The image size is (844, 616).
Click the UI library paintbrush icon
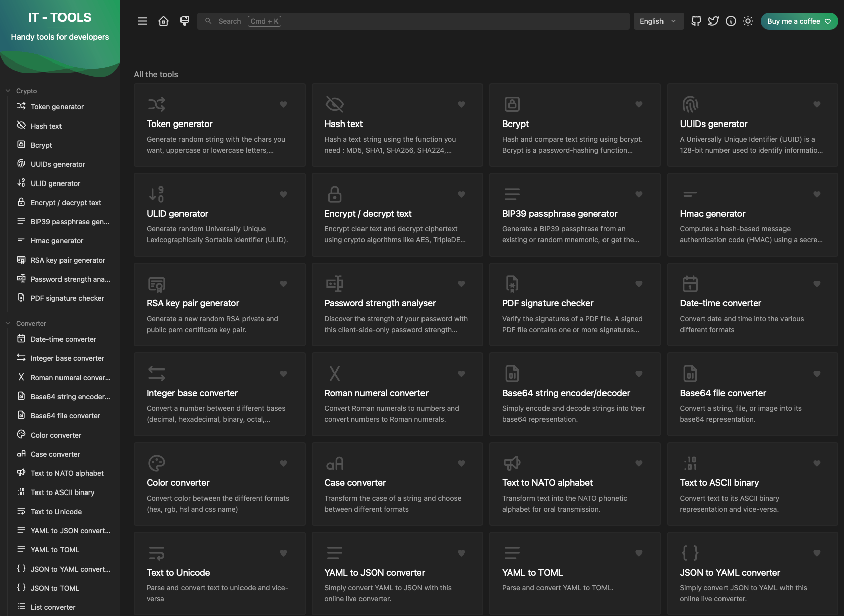click(x=185, y=21)
